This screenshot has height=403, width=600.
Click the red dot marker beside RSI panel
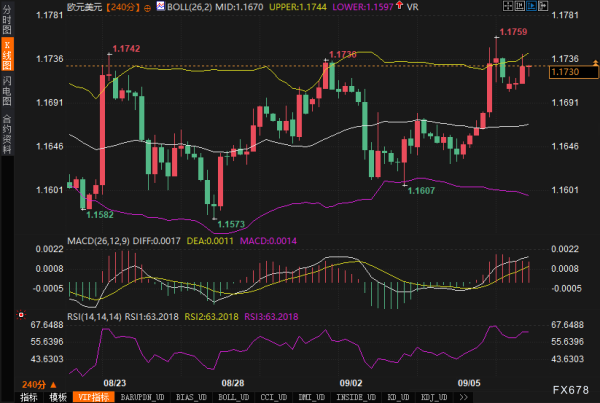19,315
